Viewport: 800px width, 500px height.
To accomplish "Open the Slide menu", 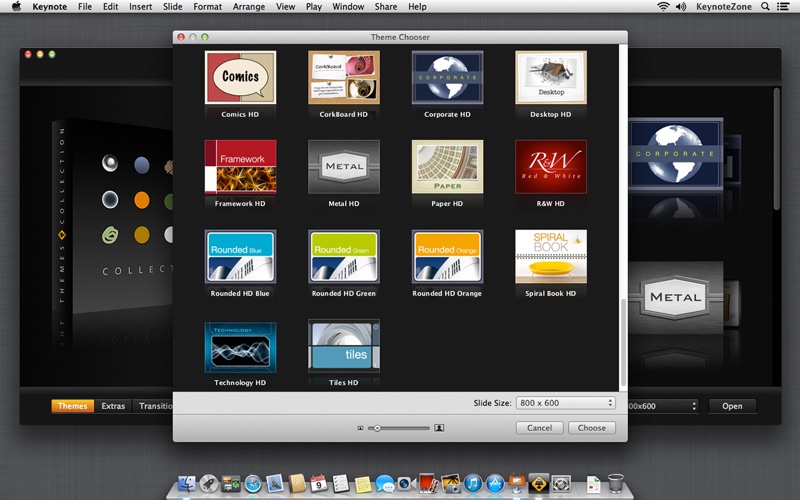I will coord(172,7).
